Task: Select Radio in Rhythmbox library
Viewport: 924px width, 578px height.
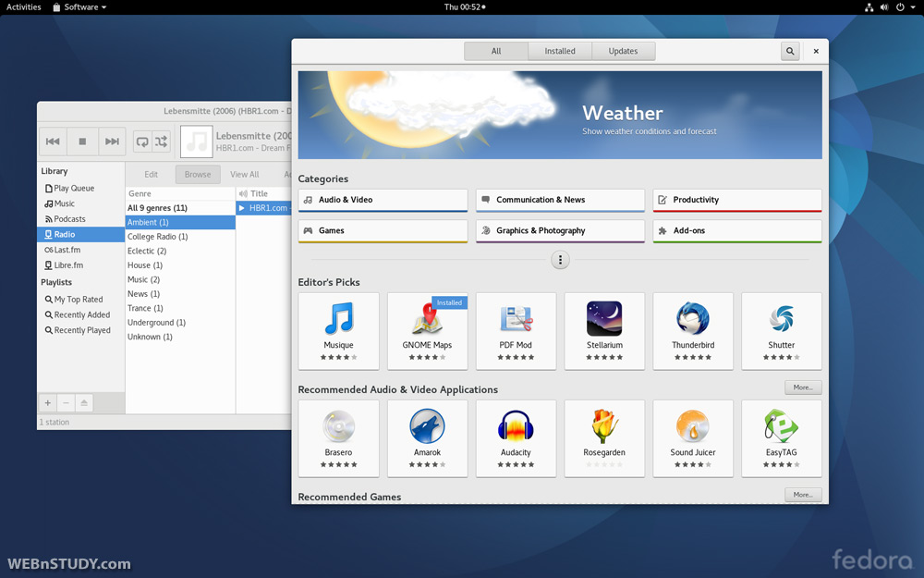Action: point(80,234)
